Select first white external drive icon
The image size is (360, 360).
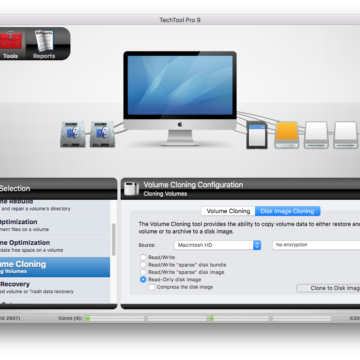pos(317,135)
